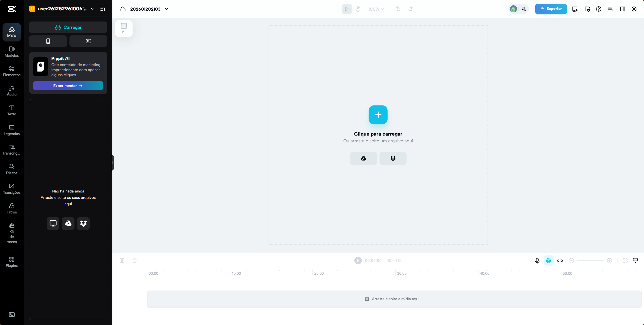Viewport: 644px width, 325px height.
Task: Open the Filtros panel
Action: 12,208
